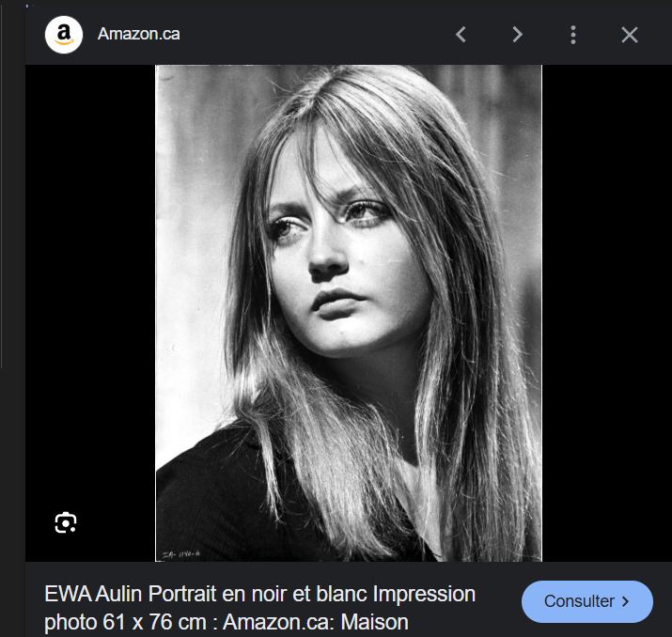The height and width of the screenshot is (637, 672).
Task: Open the three-dot more options menu
Action: coord(573,35)
